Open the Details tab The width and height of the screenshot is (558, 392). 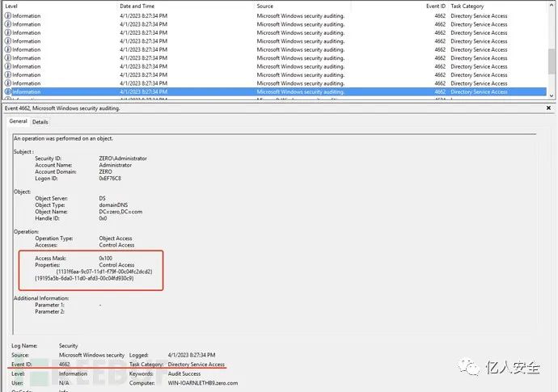click(x=40, y=122)
